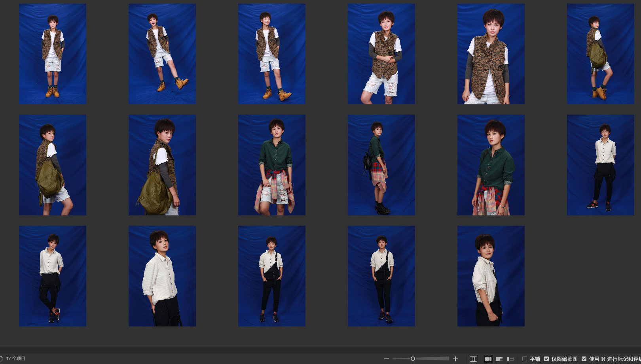
Task: Uncheck the 仅限缩览图 checkbox
Action: (546, 359)
